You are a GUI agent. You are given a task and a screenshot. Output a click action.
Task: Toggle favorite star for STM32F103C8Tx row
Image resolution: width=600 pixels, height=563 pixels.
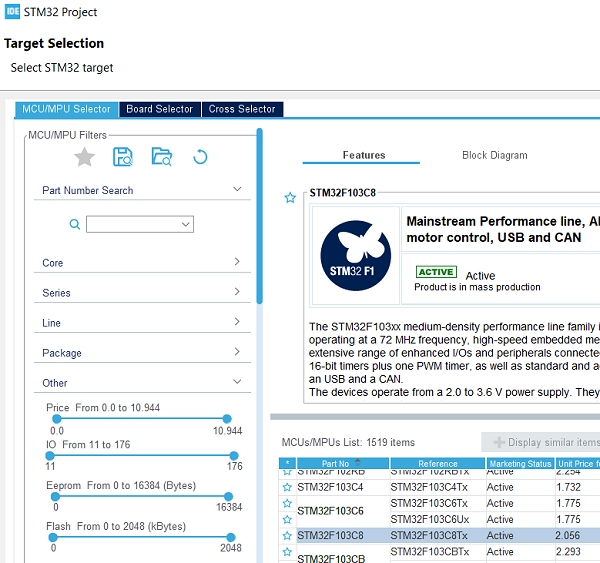point(287,535)
